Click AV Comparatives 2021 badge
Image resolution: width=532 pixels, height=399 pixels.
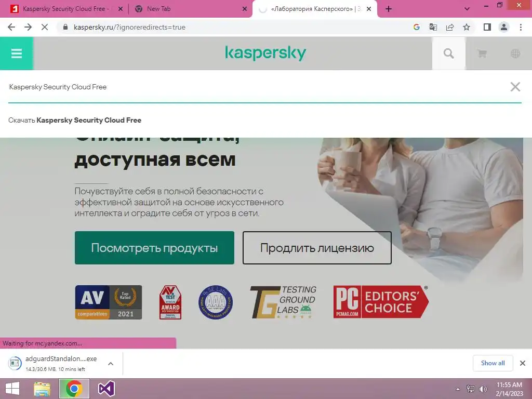click(x=108, y=302)
